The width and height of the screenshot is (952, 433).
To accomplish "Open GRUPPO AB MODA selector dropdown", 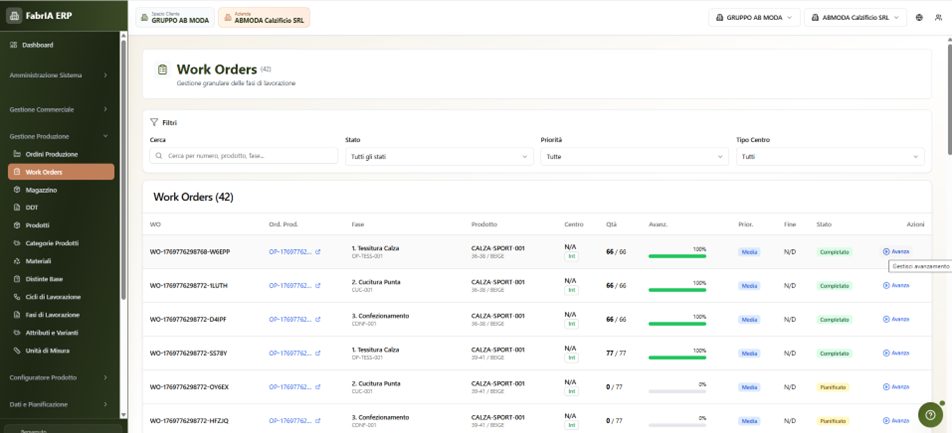I will tap(755, 18).
